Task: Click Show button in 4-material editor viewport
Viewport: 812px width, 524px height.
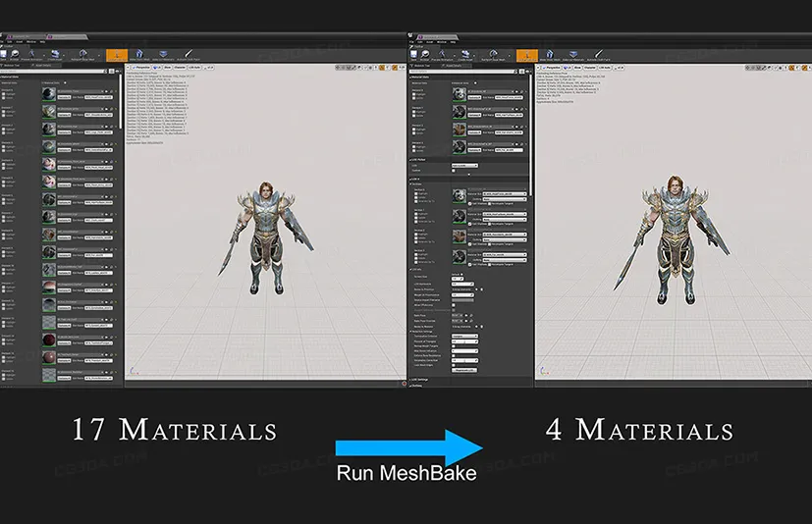Action: 577,68
